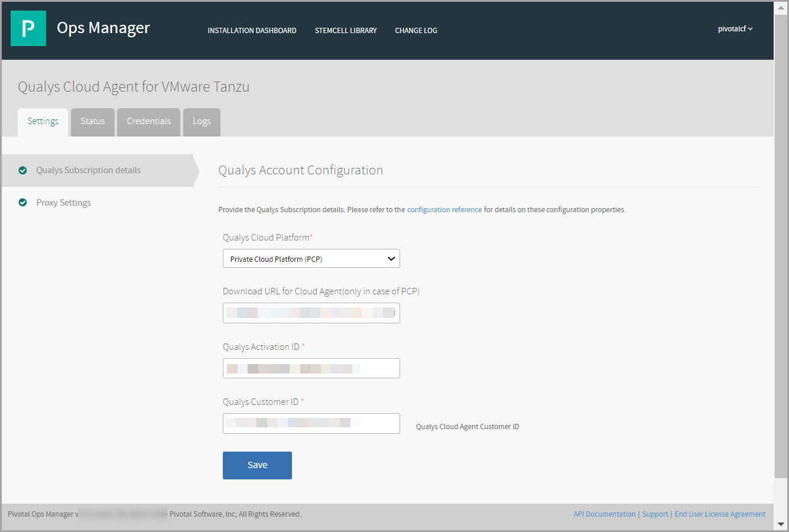Open End User License Agreement link
Viewport: 789px width, 532px height.
[720, 514]
